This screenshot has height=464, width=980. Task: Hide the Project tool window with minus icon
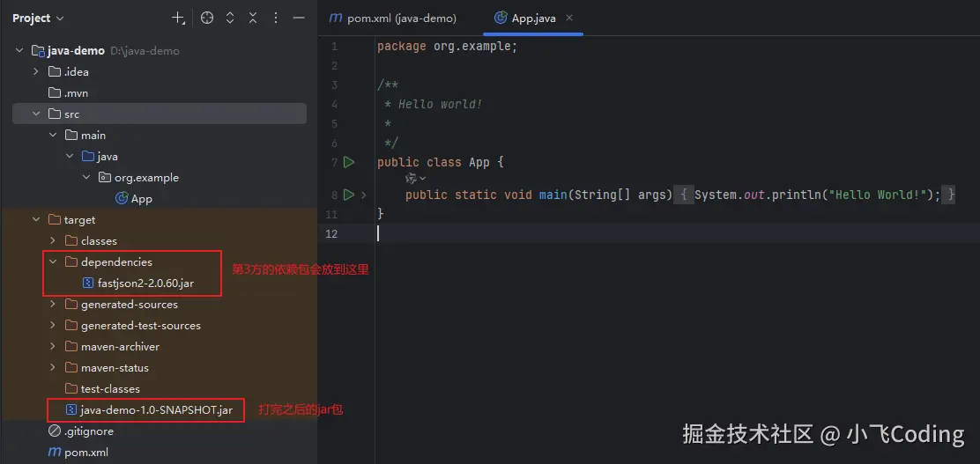pos(299,18)
